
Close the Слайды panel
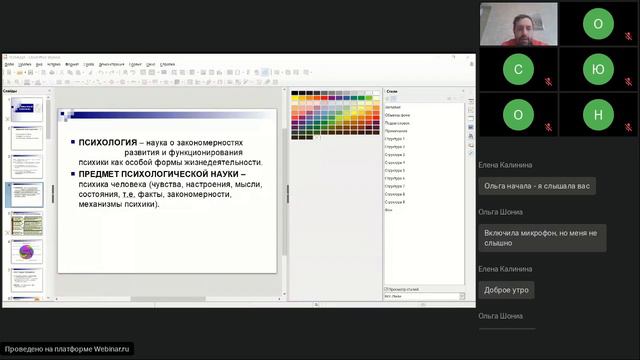pyautogui.click(x=49, y=91)
